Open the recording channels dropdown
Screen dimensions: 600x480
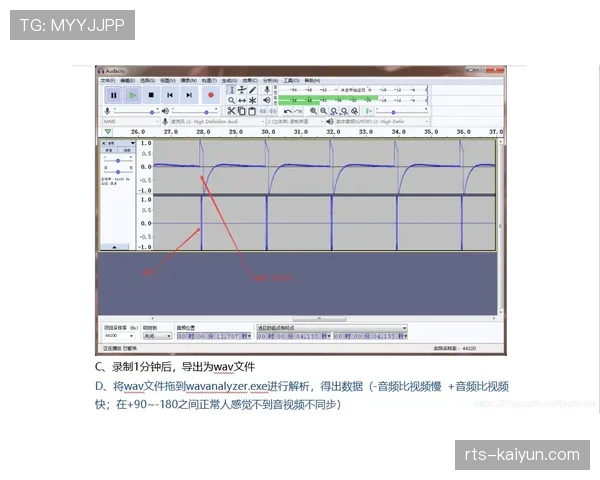pos(295,121)
